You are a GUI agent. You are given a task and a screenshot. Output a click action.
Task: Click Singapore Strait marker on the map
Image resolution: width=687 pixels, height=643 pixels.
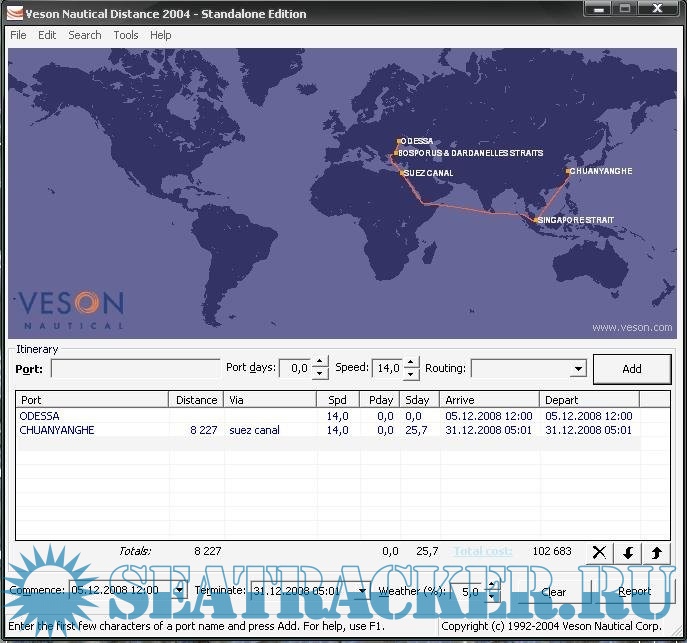click(x=535, y=220)
